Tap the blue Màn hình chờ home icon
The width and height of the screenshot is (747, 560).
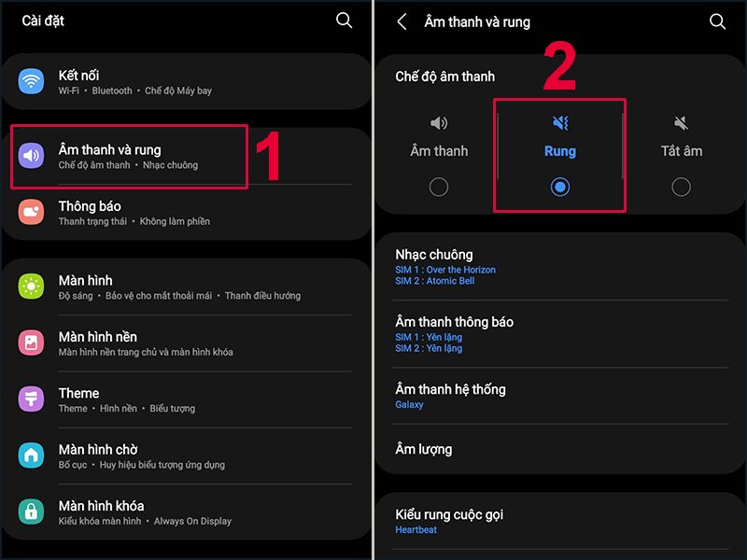tap(32, 455)
